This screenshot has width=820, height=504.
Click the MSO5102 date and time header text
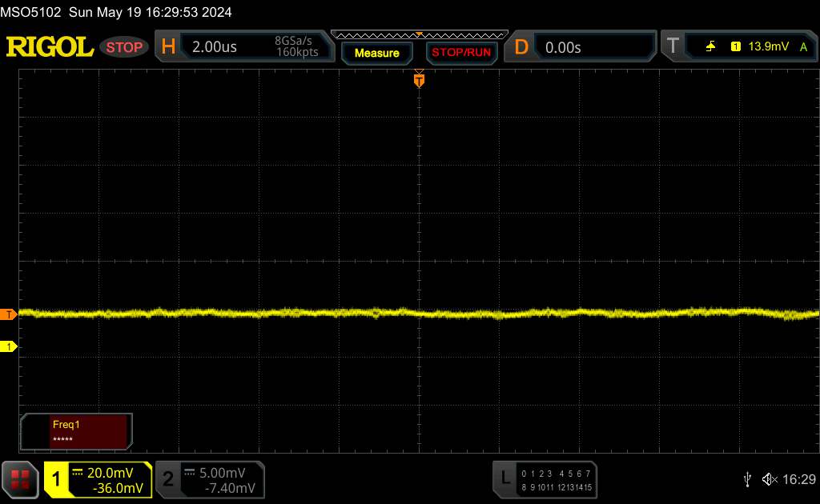(x=115, y=12)
